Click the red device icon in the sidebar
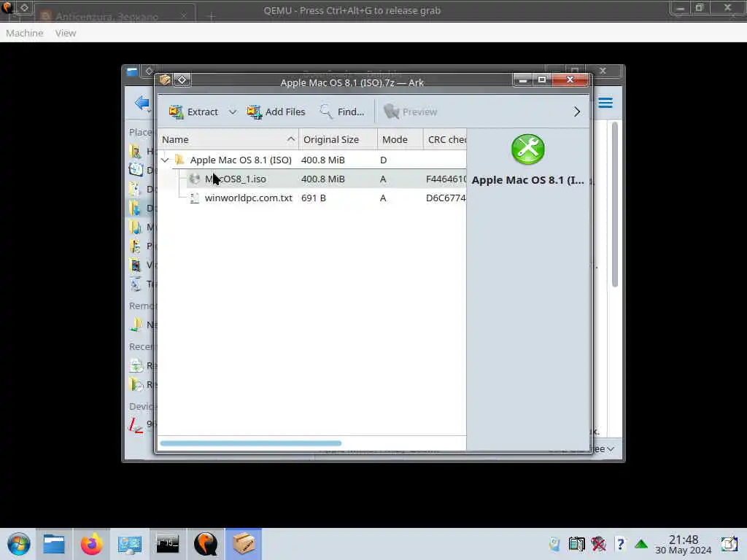 click(136, 424)
